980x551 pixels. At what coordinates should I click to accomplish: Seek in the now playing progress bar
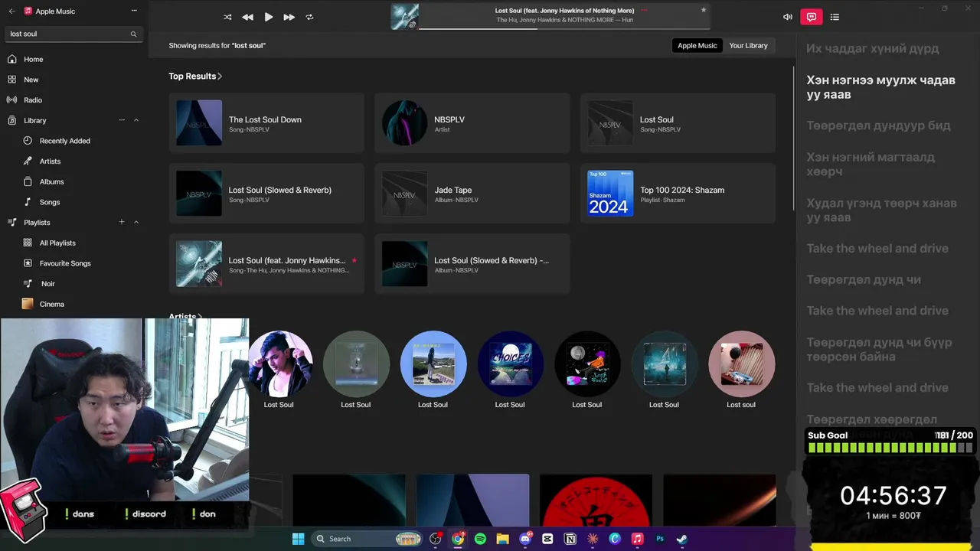click(563, 29)
